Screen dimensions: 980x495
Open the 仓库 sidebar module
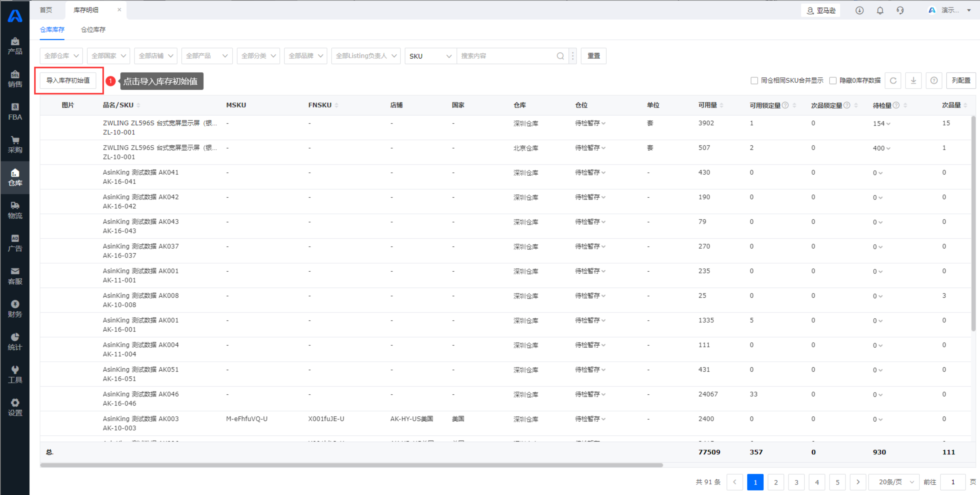[15, 178]
